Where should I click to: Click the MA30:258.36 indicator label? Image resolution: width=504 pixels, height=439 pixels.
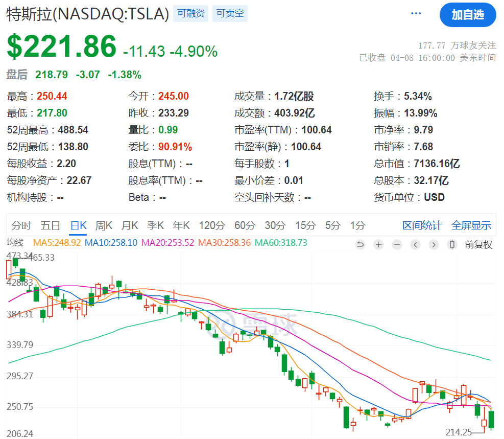(x=224, y=242)
